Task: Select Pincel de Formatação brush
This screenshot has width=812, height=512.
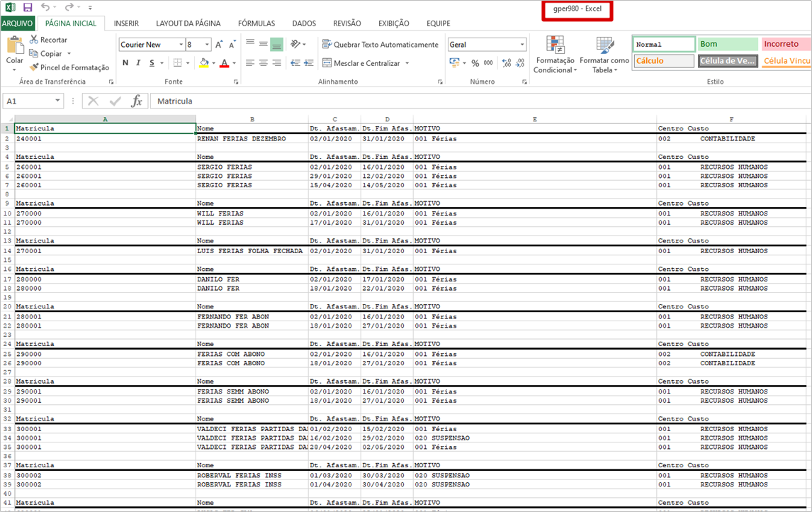Action: pos(69,67)
